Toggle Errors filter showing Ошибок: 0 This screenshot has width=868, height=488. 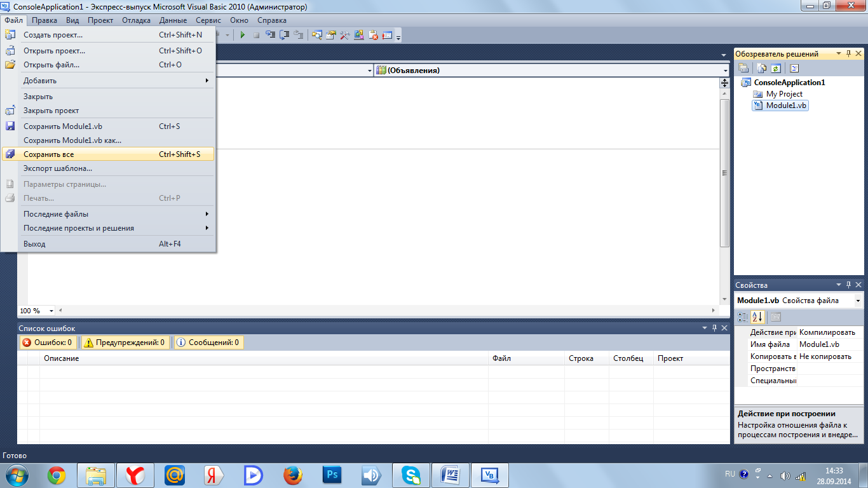point(48,342)
